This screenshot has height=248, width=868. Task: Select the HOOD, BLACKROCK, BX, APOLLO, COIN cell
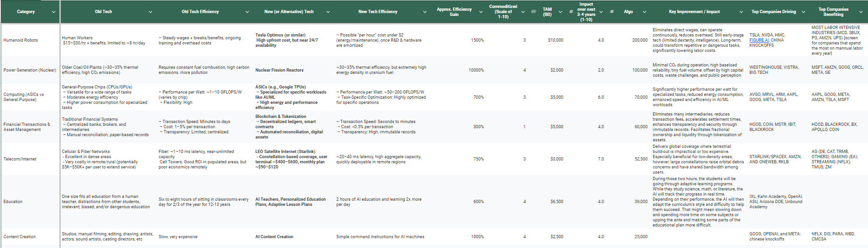coord(838,127)
